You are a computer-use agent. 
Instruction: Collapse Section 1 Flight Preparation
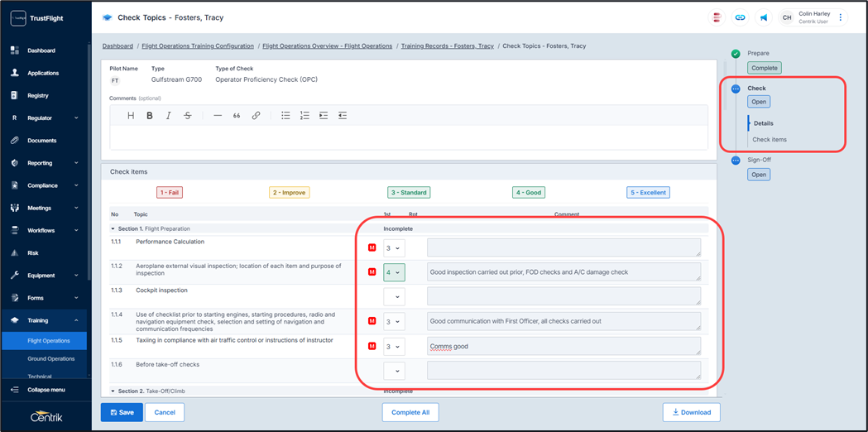[113, 228]
